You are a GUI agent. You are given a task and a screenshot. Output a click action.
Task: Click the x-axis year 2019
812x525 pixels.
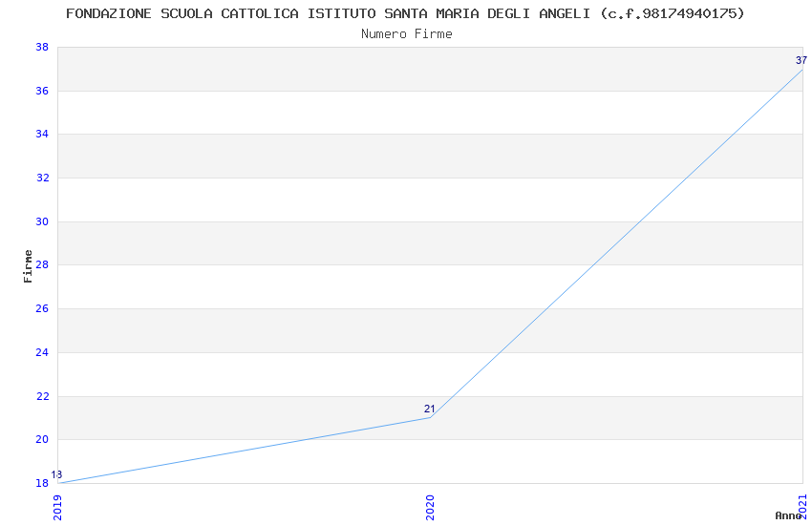57,507
